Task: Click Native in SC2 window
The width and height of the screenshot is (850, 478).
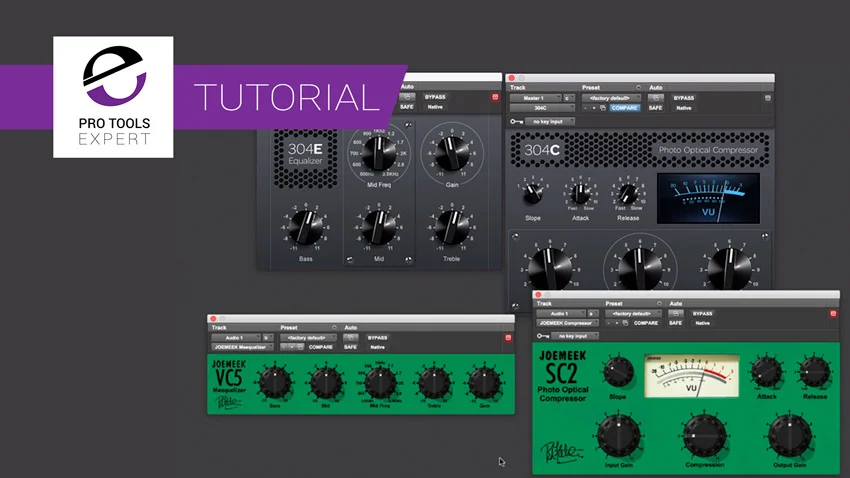Action: pos(703,323)
